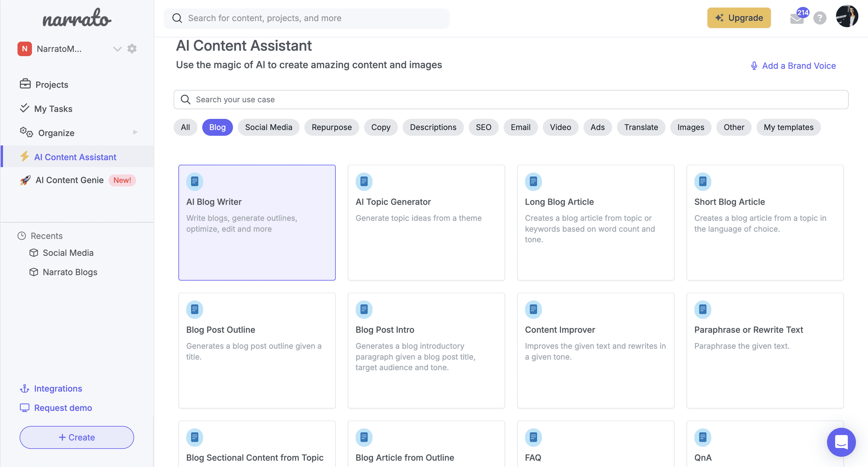Select the Email category filter

point(520,127)
